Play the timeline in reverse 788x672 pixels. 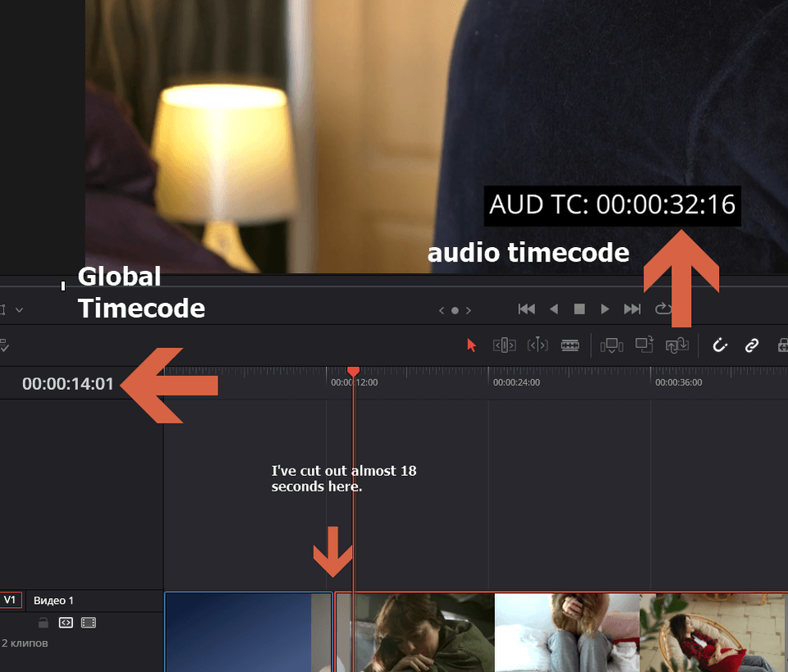point(553,309)
